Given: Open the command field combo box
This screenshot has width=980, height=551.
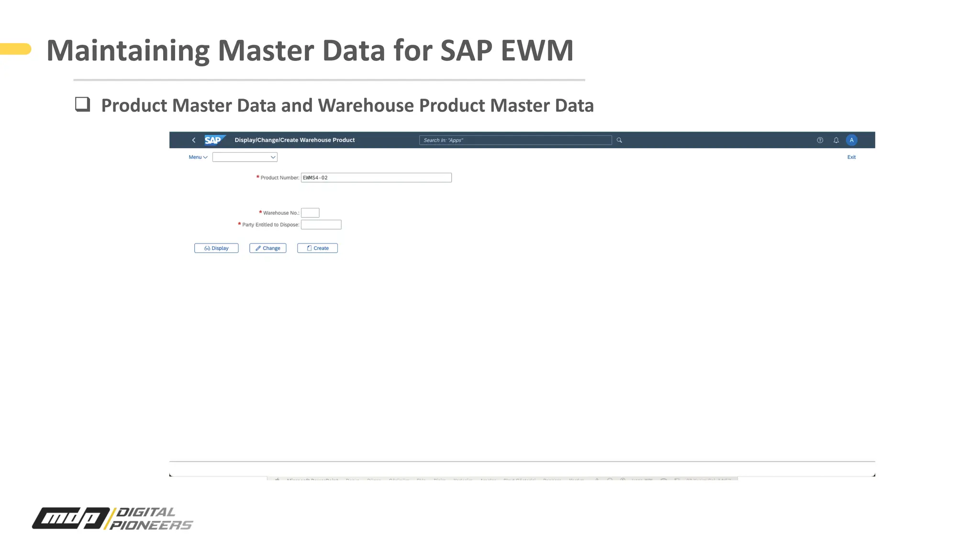Looking at the screenshot, I should [245, 157].
